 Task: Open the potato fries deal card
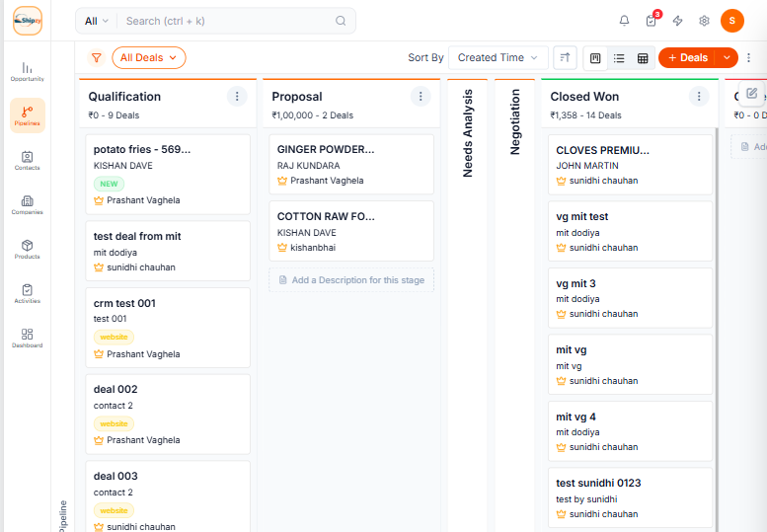pyautogui.click(x=168, y=175)
